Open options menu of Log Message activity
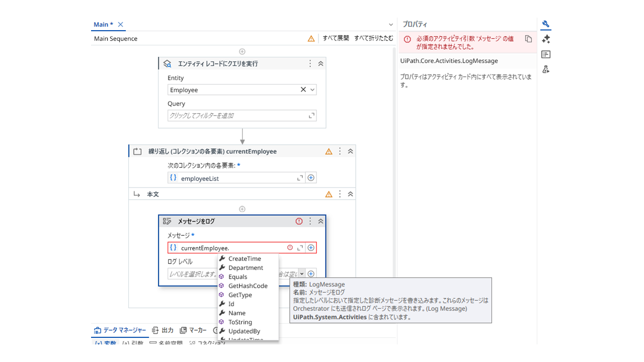 (310, 221)
